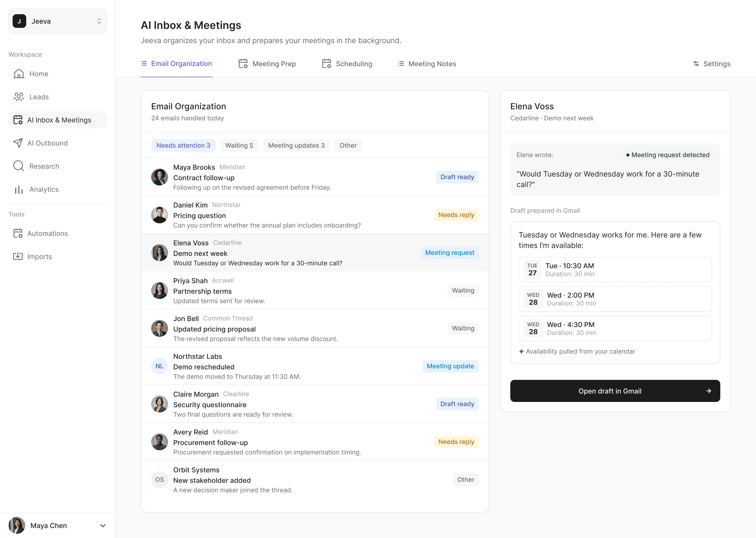Open Northstar Labs Demo rescheduled email
The height and width of the screenshot is (538, 756).
(x=315, y=366)
